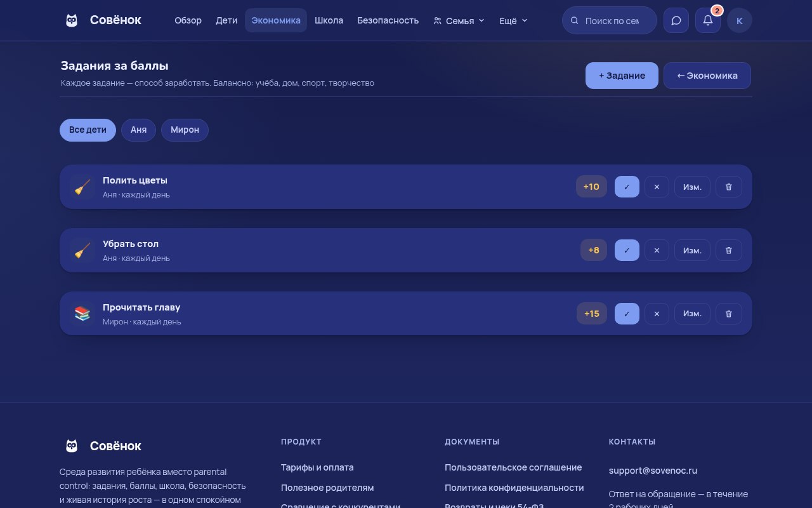Open Пользовательское соглашение link
Screen dimensions: 812x508
pos(513,467)
